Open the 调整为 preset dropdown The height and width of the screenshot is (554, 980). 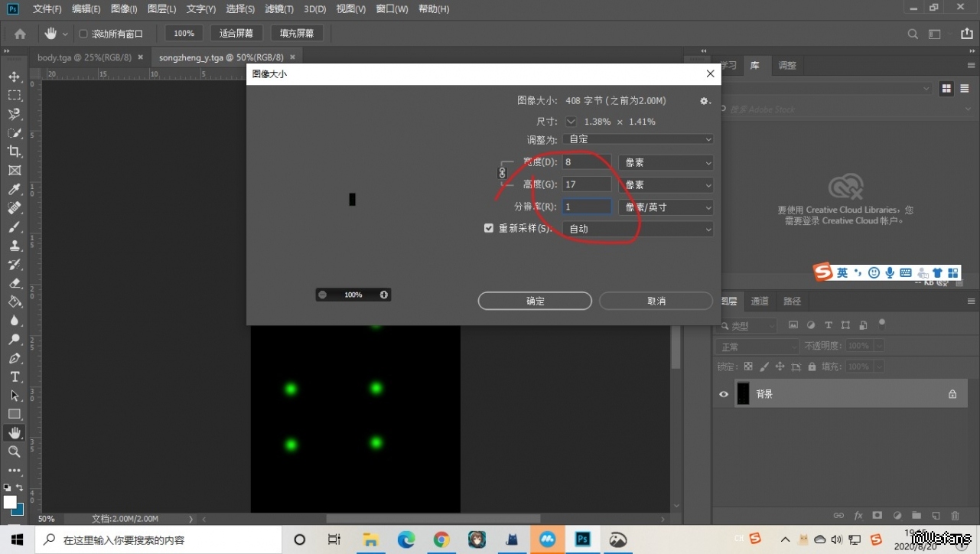(638, 139)
